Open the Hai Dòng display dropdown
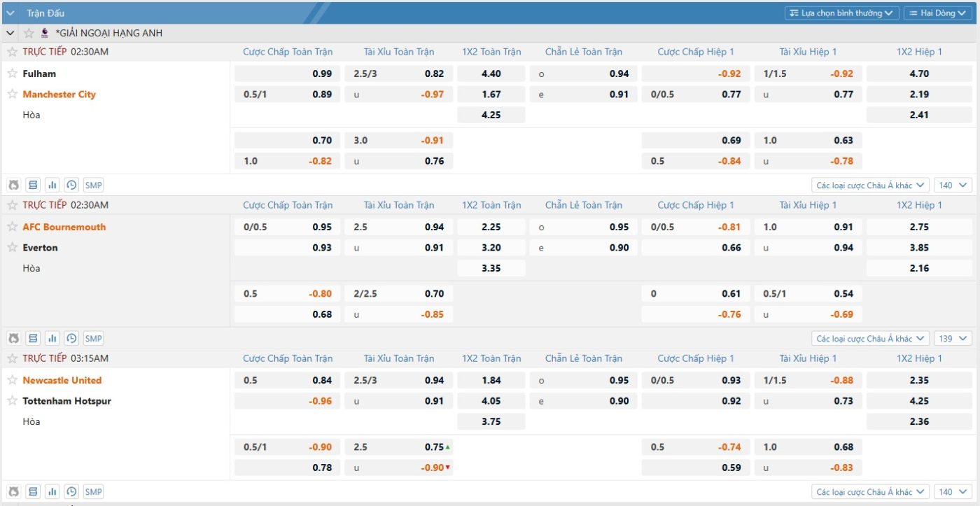Image resolution: width=980 pixels, height=506 pixels. pos(938,13)
